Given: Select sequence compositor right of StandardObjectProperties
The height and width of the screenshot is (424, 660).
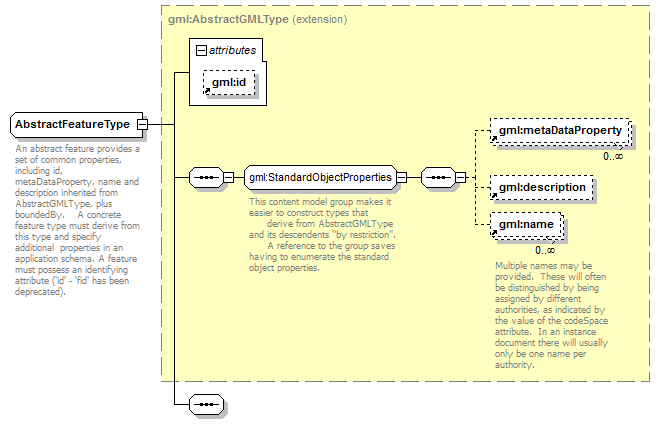Looking at the screenshot, I should click(438, 178).
